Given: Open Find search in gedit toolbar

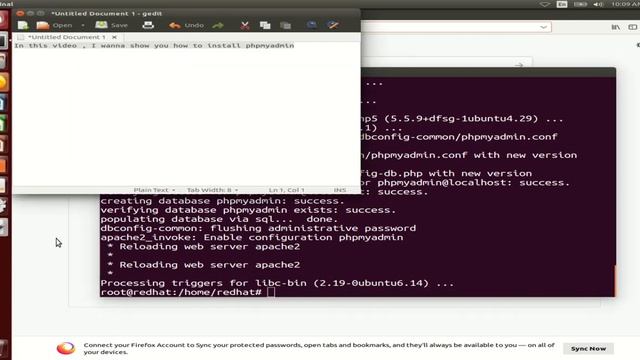Looking at the screenshot, I should click(312, 25).
